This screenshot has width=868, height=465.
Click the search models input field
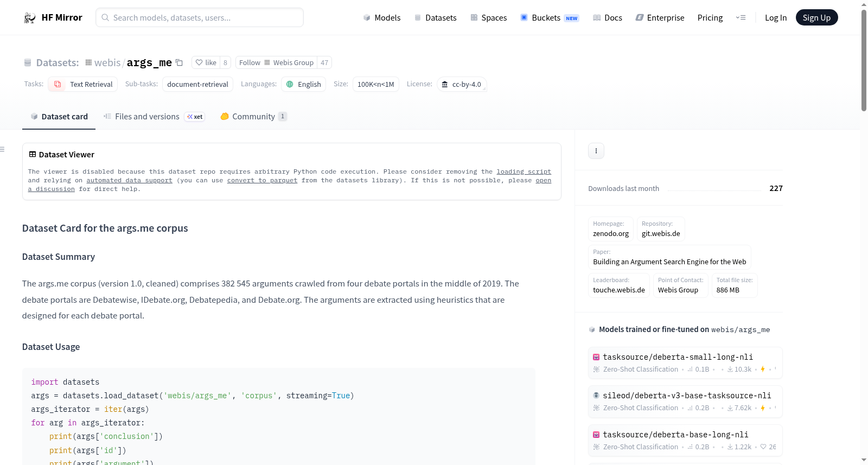pos(200,17)
